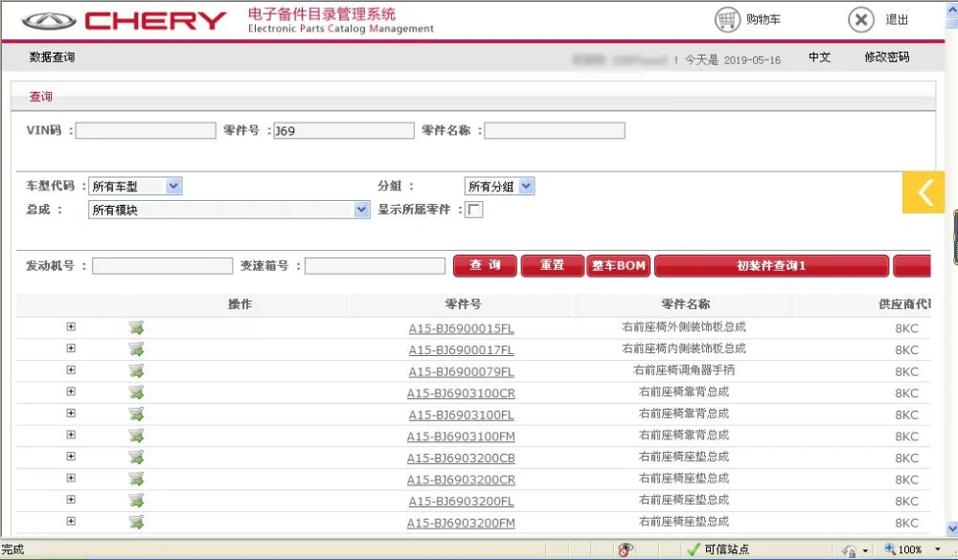958x560 pixels.
Task: Expand row A15-BJ6900079FL
Action: (71, 370)
